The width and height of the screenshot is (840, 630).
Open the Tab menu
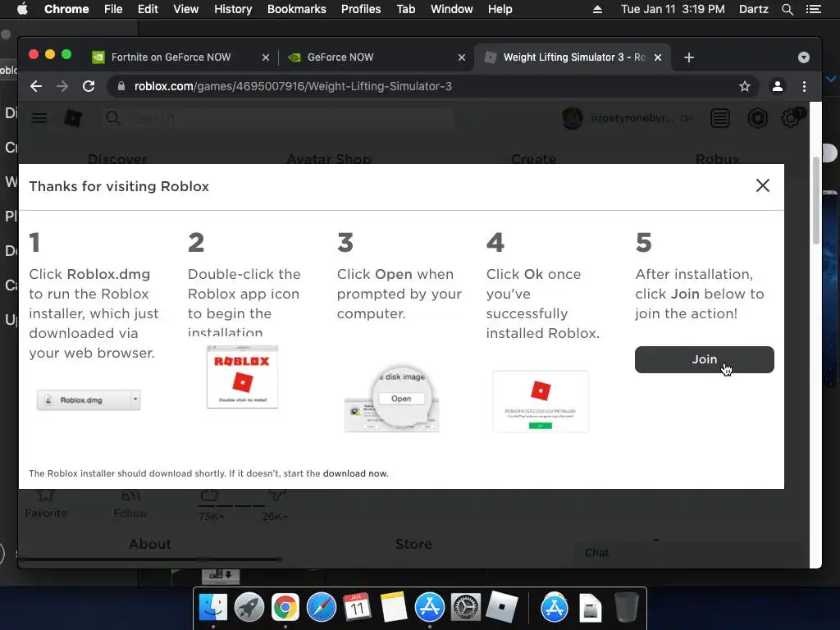pos(405,9)
